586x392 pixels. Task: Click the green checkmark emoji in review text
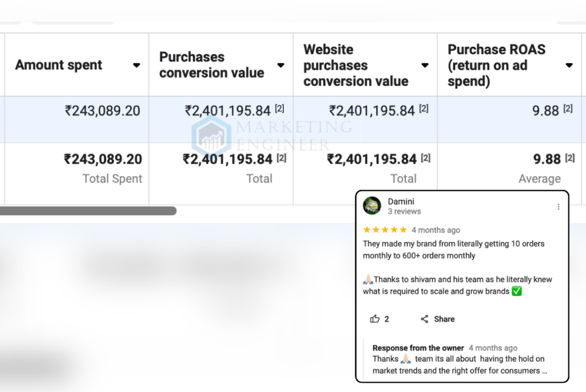[x=517, y=291]
